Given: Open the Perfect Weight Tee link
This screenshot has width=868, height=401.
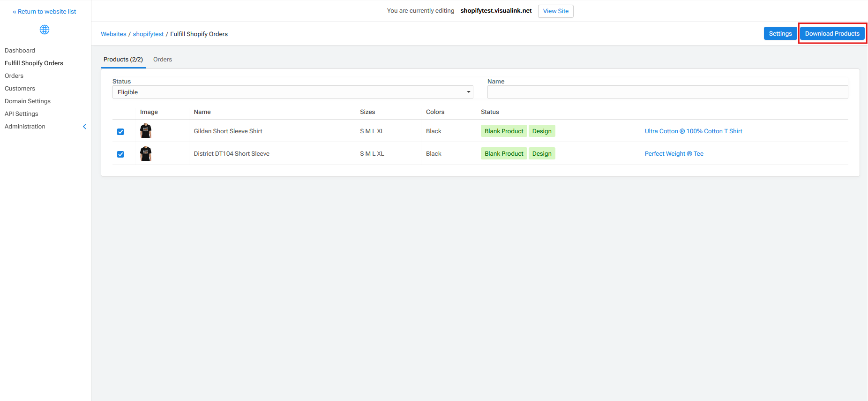Looking at the screenshot, I should pos(673,154).
